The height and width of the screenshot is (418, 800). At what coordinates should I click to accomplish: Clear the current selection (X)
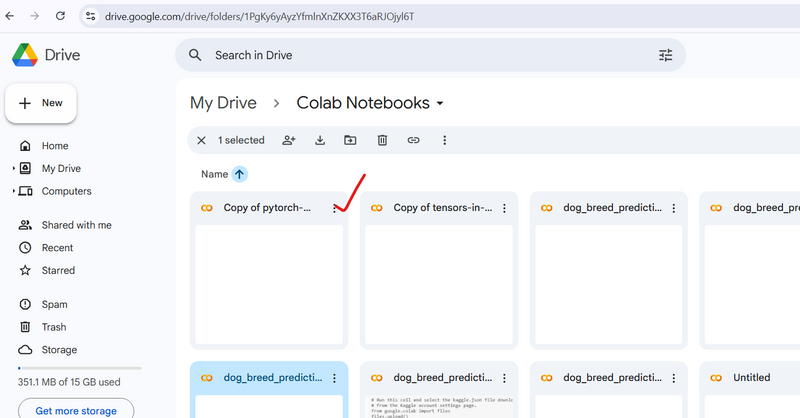201,141
